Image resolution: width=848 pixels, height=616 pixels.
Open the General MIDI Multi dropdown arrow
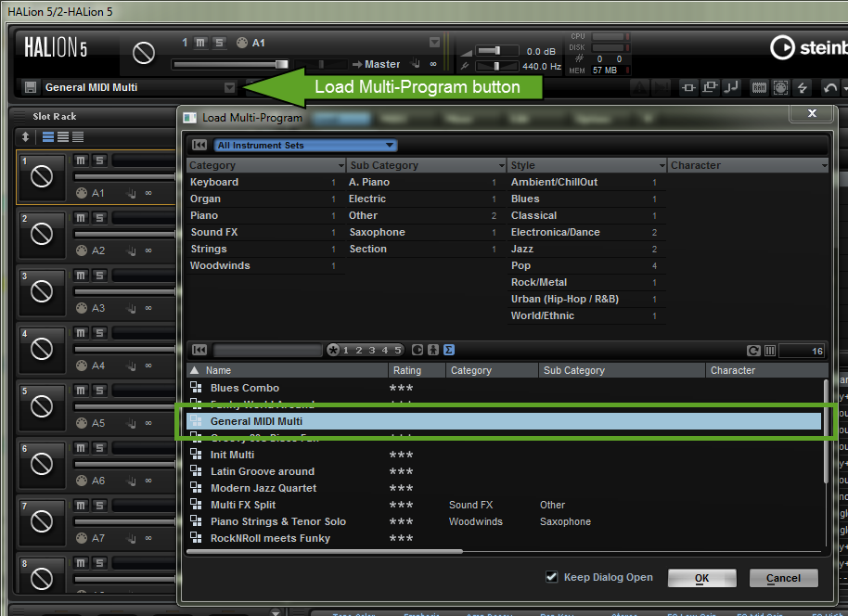pyautogui.click(x=230, y=87)
